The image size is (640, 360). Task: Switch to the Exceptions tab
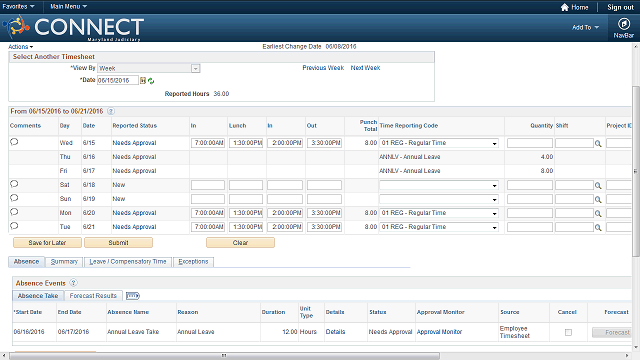coord(193,262)
